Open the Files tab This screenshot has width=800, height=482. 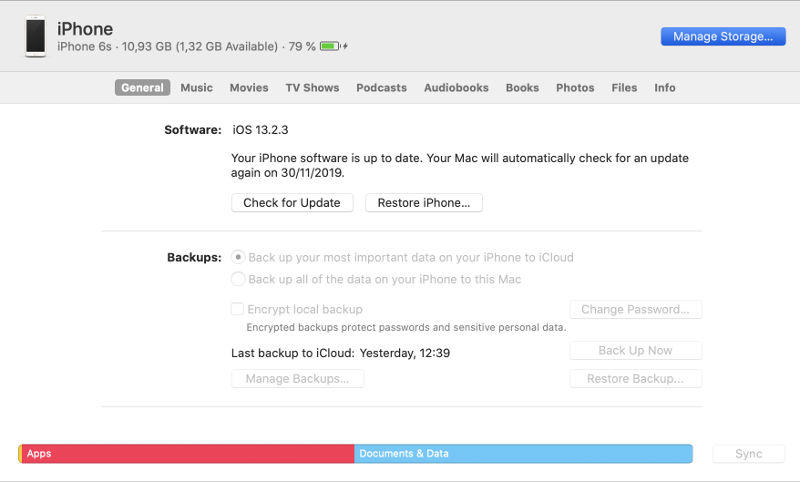coord(624,88)
